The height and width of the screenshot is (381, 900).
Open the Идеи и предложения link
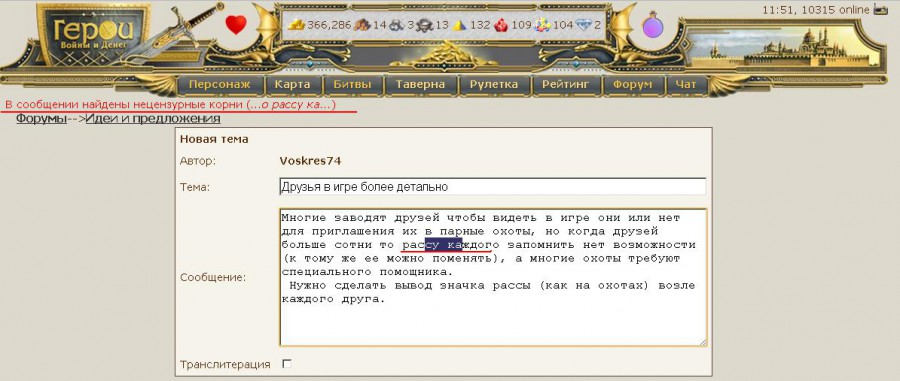[x=153, y=119]
